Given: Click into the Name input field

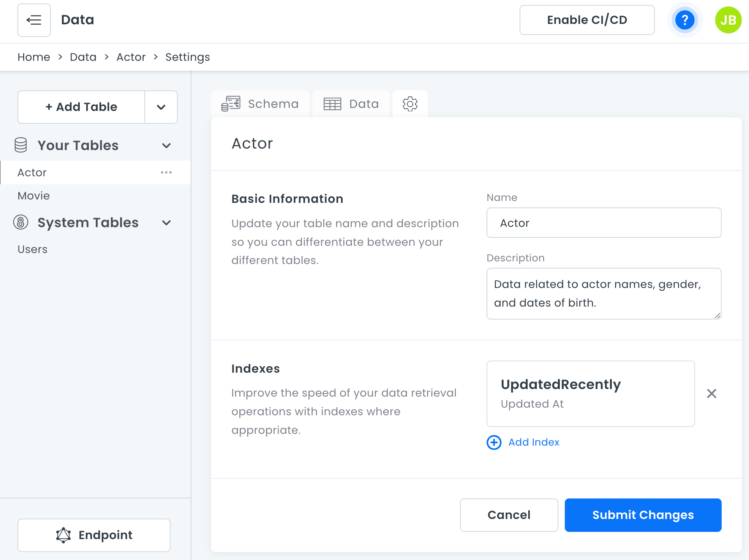Looking at the screenshot, I should 604,223.
